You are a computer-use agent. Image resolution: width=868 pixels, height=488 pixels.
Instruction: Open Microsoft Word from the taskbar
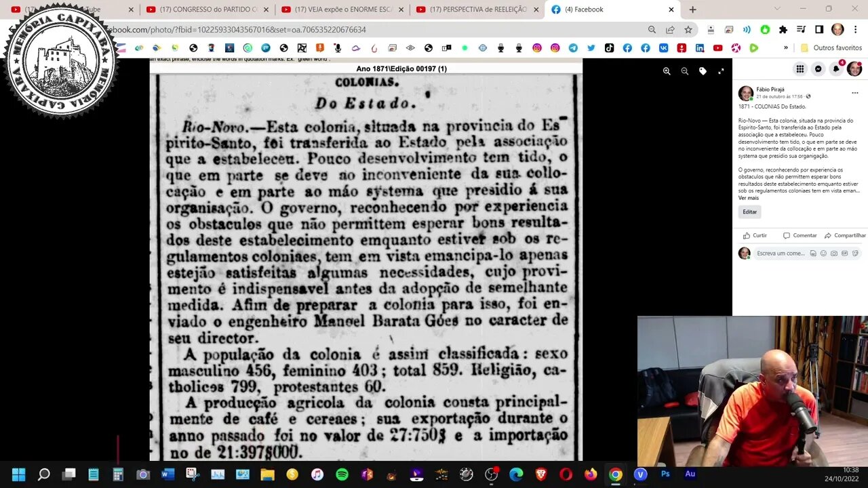click(167, 474)
